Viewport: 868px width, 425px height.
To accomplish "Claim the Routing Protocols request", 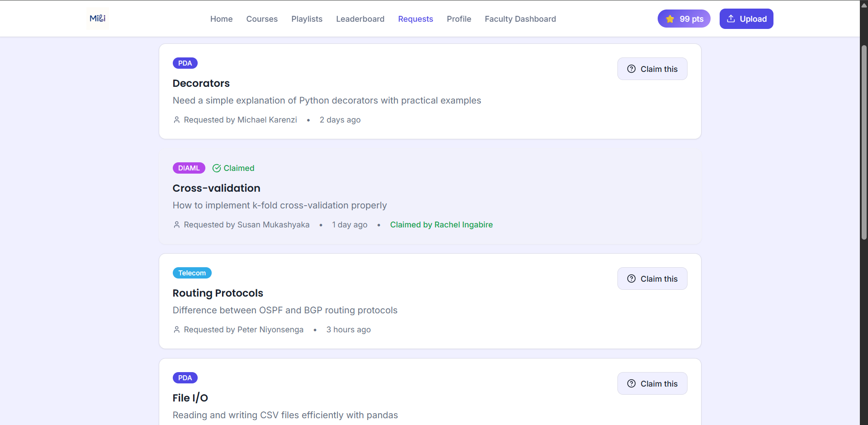I will (652, 279).
